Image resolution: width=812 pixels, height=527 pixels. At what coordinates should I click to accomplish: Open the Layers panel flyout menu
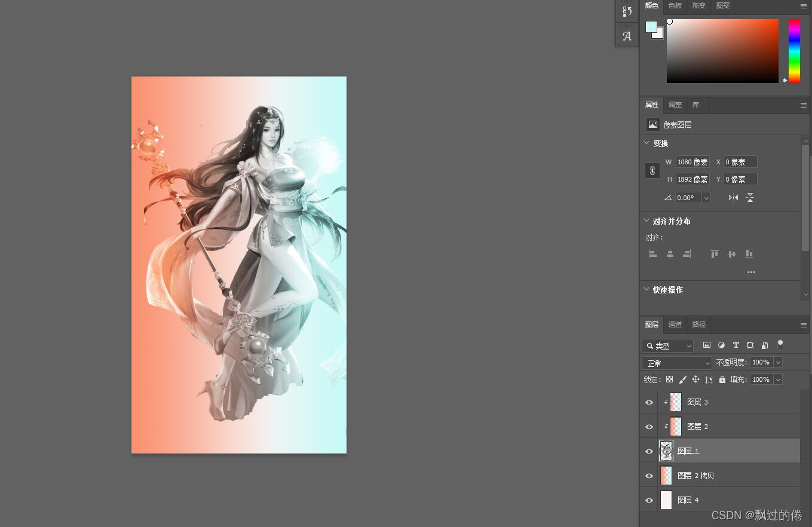804,325
